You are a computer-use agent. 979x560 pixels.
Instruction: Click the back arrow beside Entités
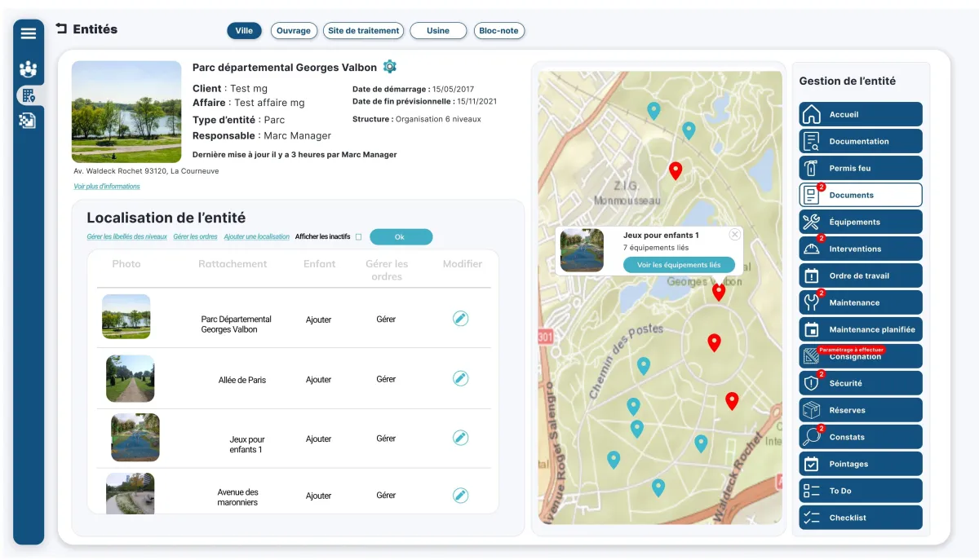[x=61, y=29]
